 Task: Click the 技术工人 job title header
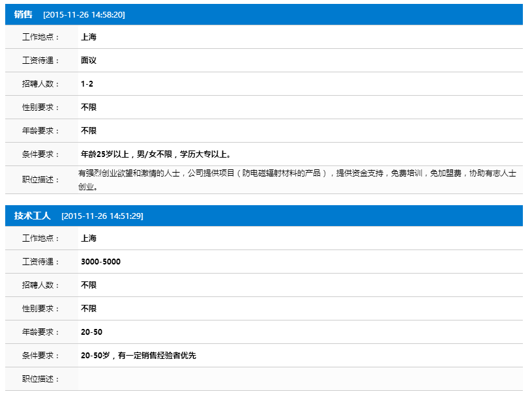[x=33, y=216]
